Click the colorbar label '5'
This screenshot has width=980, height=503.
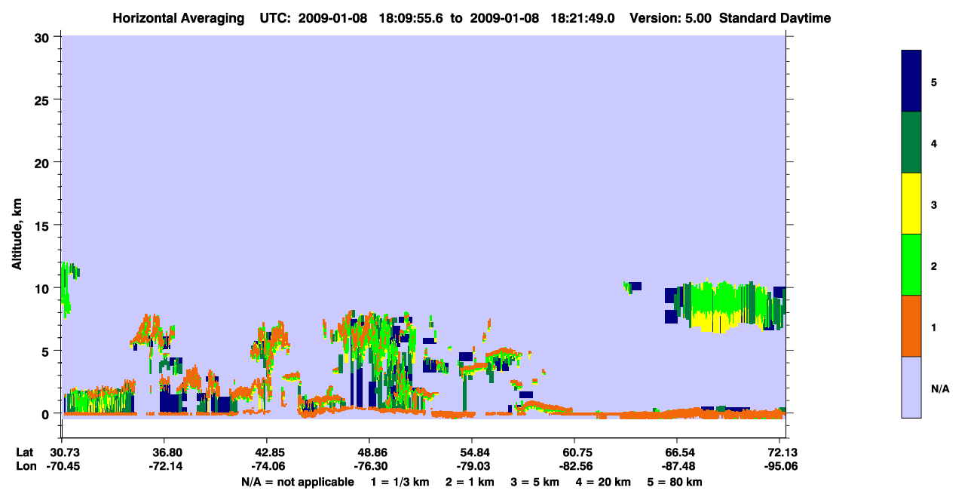[x=934, y=82]
